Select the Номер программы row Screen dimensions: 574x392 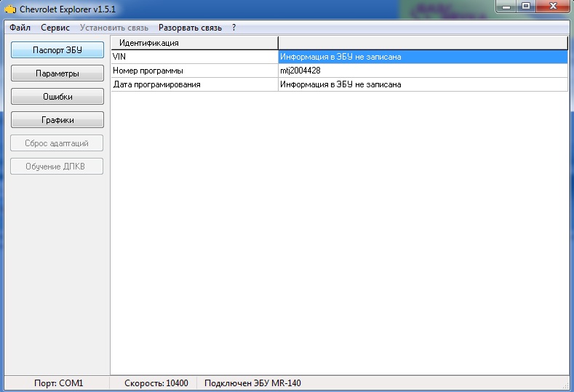pos(194,71)
